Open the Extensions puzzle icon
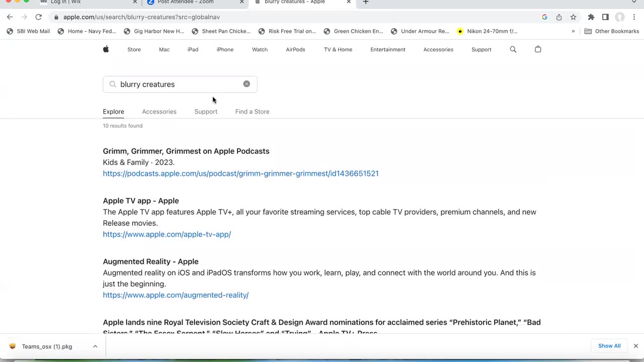644x362 pixels. point(591,17)
